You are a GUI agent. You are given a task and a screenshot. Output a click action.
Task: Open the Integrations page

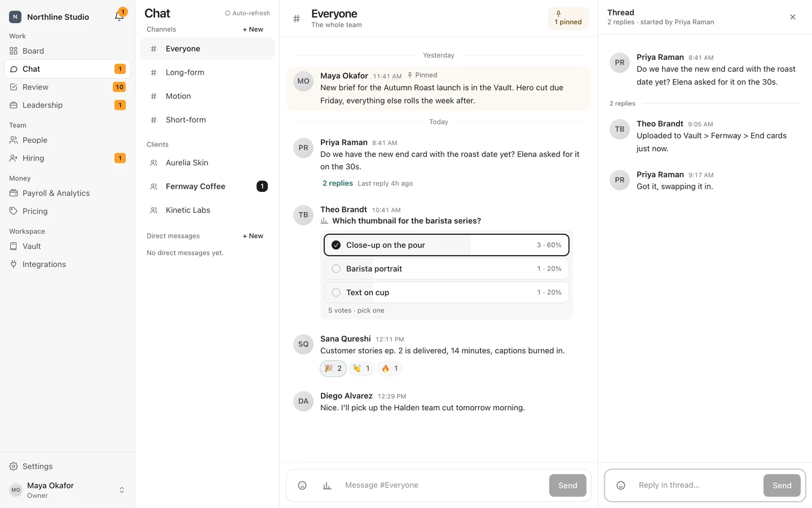[x=68, y=264]
